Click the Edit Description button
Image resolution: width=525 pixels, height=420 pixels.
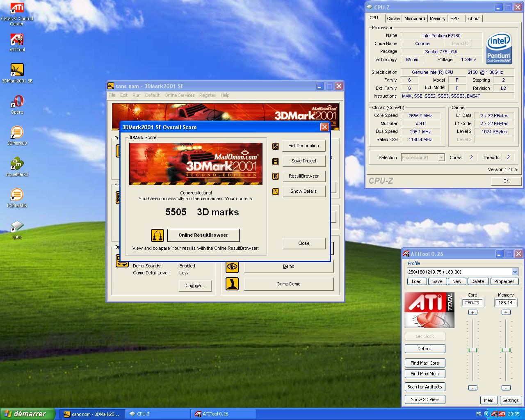[304, 146]
